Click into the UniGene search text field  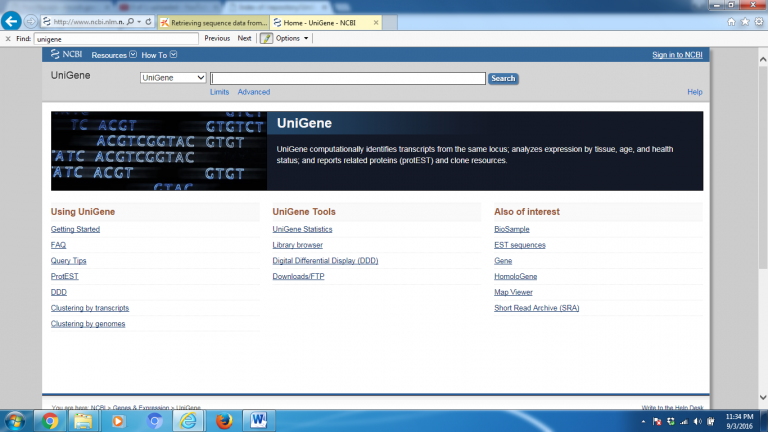347,78
